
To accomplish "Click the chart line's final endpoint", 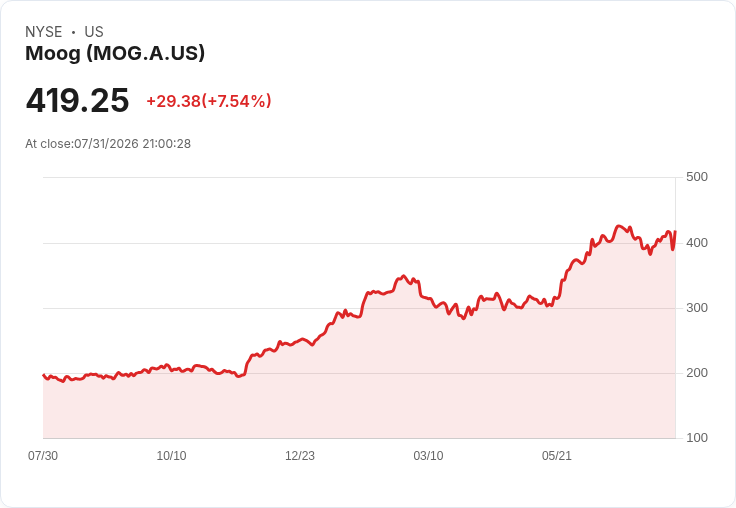I will (675, 231).
